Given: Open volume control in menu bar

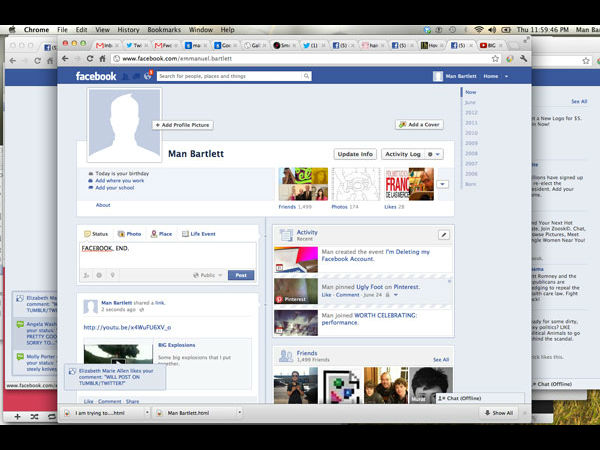Looking at the screenshot, I should pyautogui.click(x=492, y=29).
